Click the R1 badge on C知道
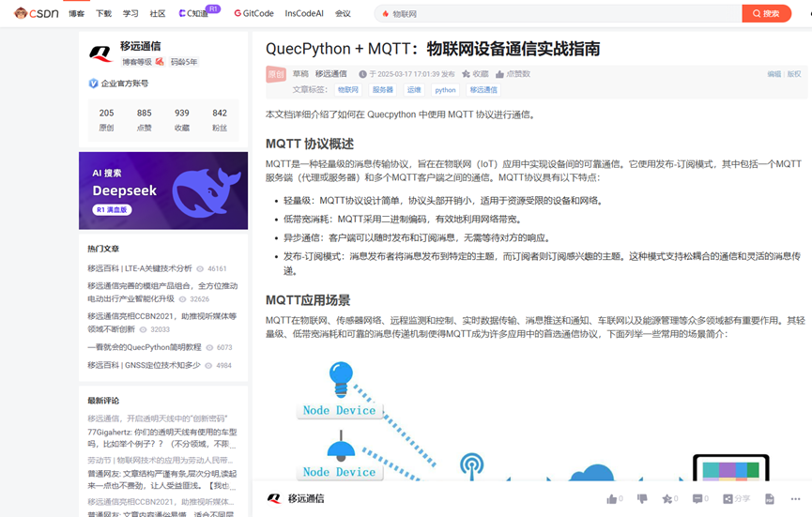The width and height of the screenshot is (812, 517). (x=213, y=8)
